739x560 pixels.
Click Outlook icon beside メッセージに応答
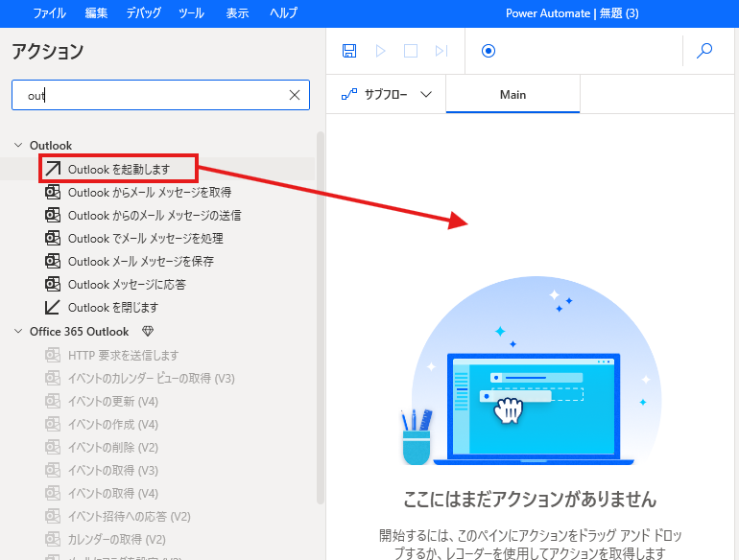[x=53, y=284]
